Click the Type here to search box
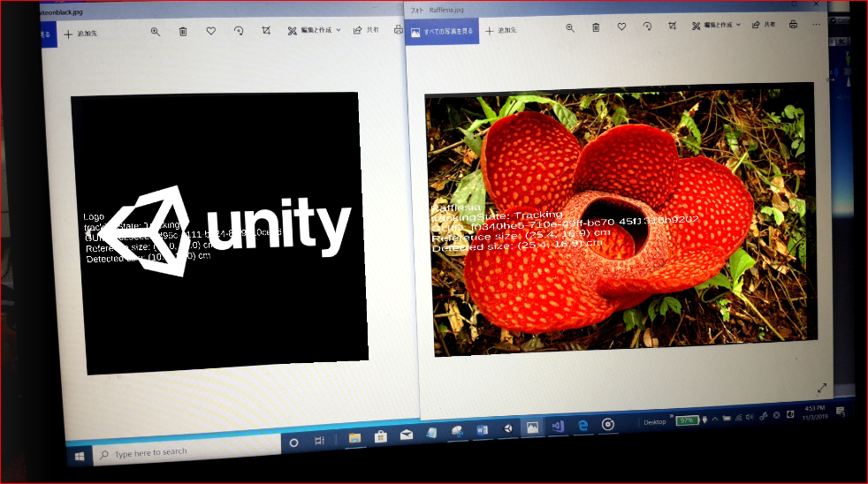Viewport: 868px width, 484px height. [187, 452]
